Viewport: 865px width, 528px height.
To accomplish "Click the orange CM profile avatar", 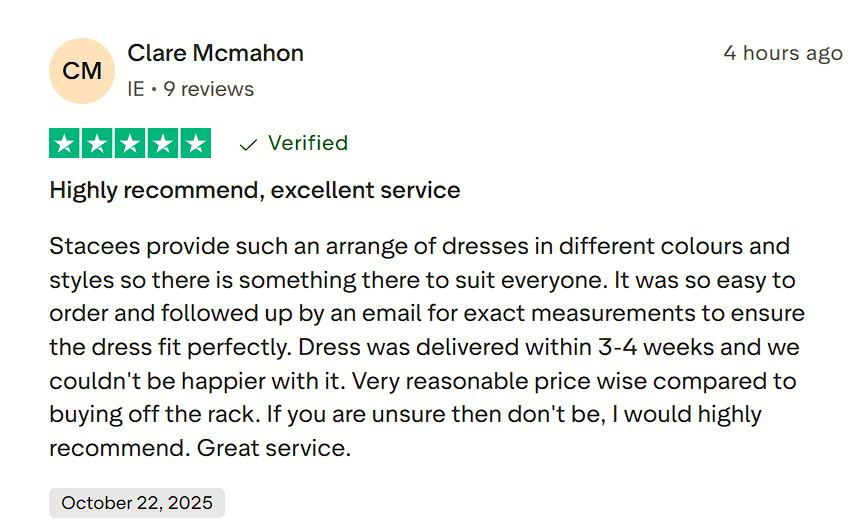I will tap(82, 71).
